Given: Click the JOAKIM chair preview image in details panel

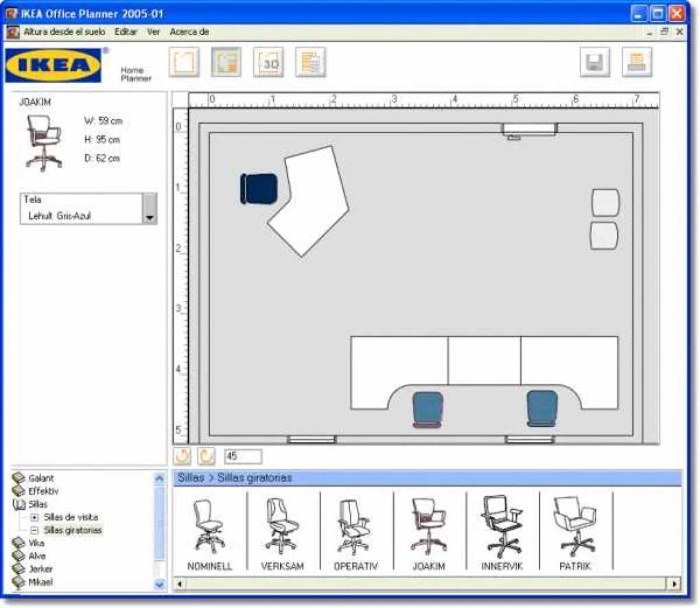Looking at the screenshot, I should [x=44, y=143].
